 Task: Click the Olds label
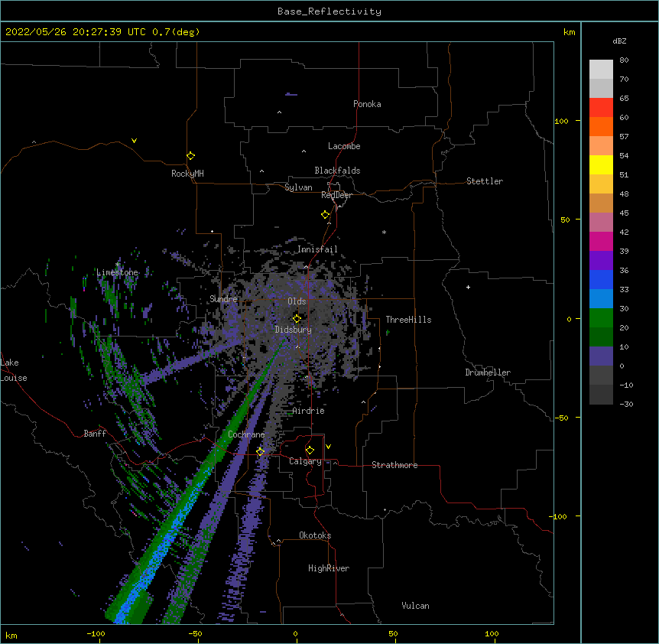coord(297,301)
